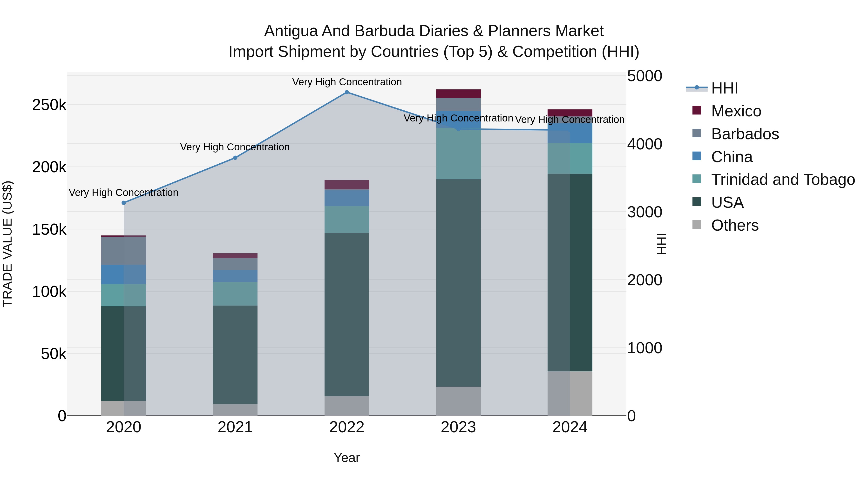Click the 1000 HHI axis tick

click(644, 348)
